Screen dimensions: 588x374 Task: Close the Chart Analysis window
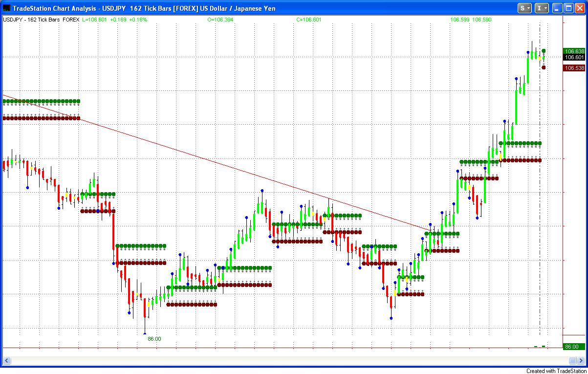pos(580,8)
